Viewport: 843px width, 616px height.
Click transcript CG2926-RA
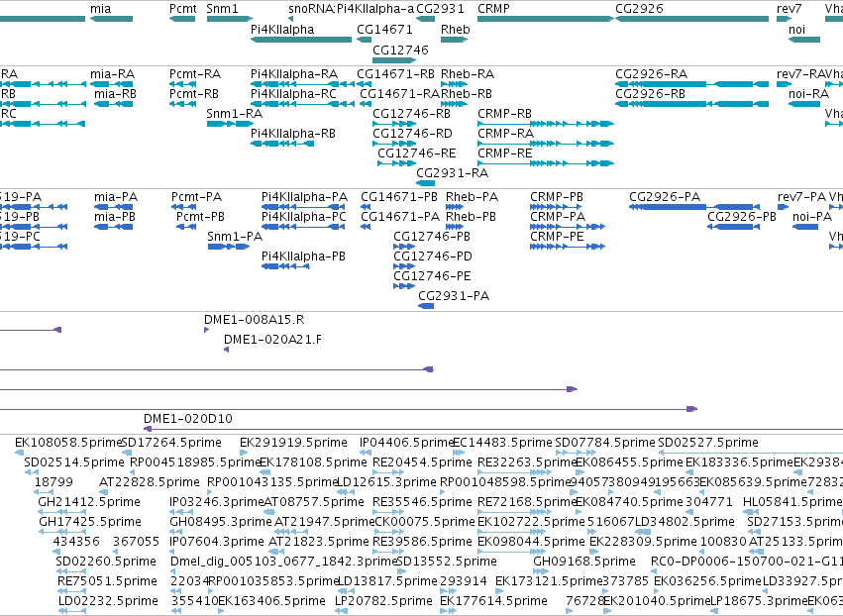pos(691,84)
